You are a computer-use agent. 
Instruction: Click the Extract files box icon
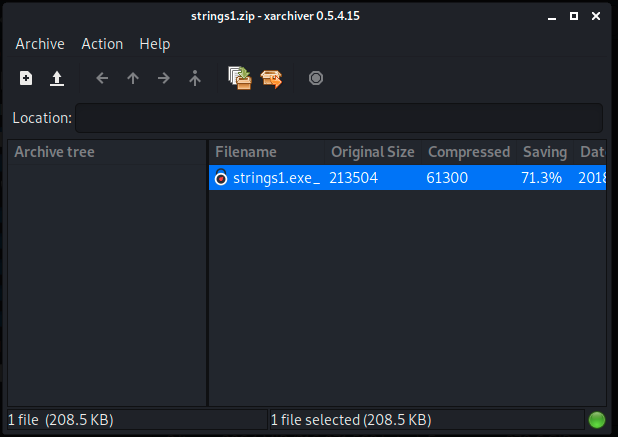pos(271,78)
